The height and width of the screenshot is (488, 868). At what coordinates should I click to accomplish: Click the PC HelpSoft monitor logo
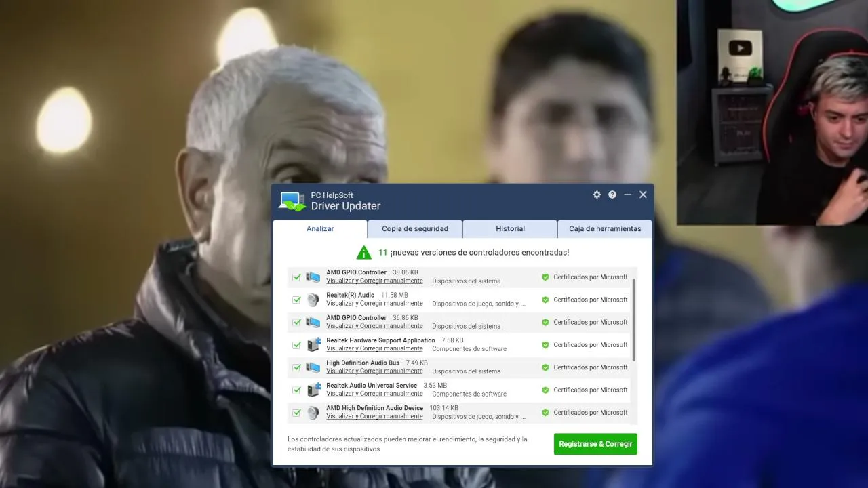pyautogui.click(x=292, y=201)
